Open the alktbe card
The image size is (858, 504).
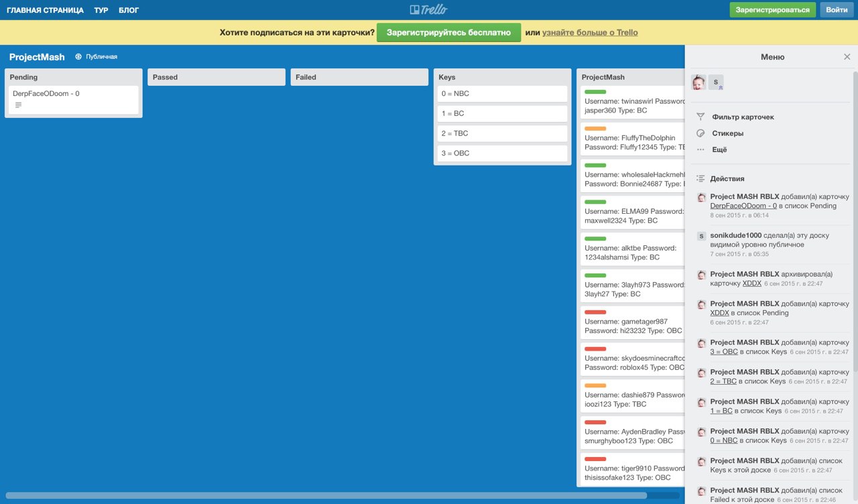click(632, 248)
